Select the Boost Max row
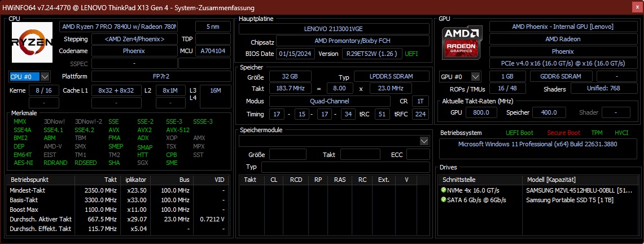The height and width of the screenshot is (244, 644). click(x=117, y=210)
